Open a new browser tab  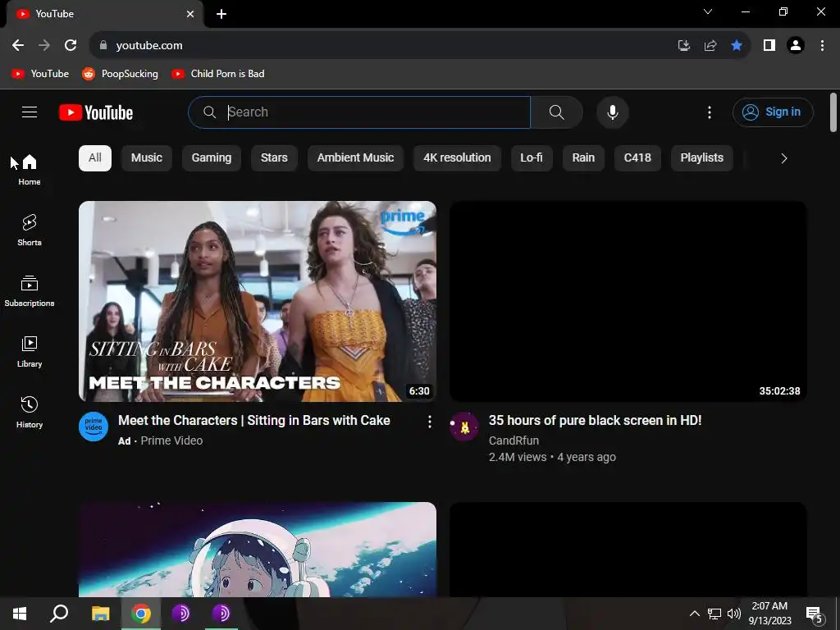coord(221,14)
